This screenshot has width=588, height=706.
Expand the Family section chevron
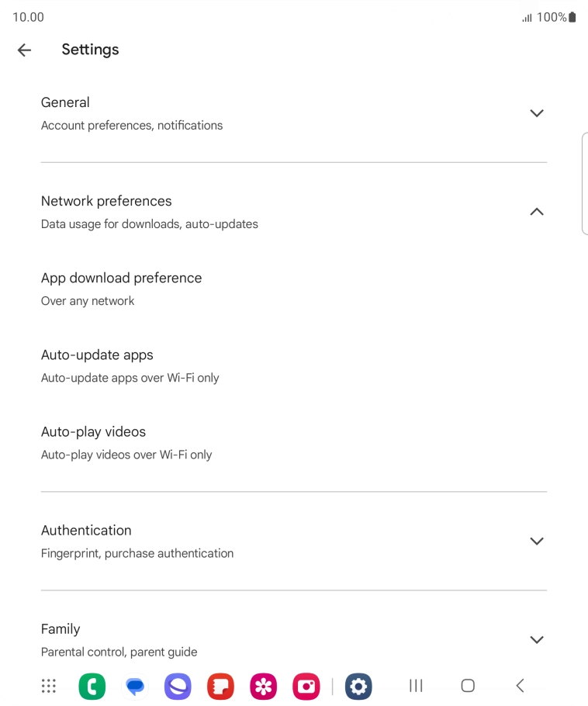[536, 639]
